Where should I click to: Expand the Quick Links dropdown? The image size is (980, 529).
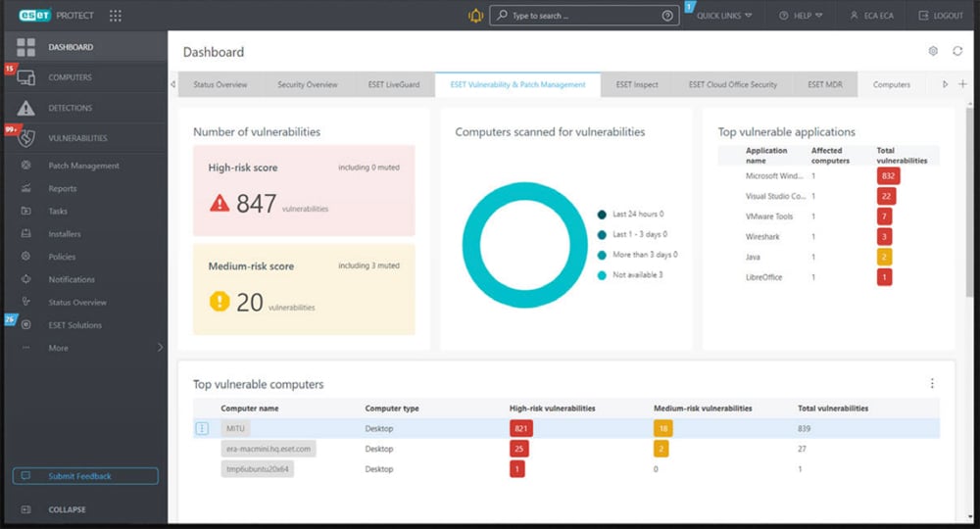(x=724, y=16)
